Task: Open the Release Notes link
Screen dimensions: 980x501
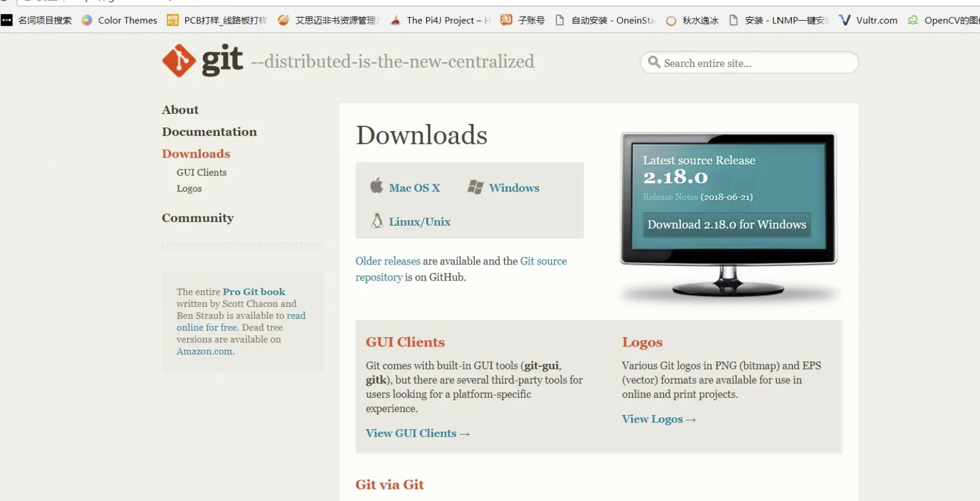Action: click(670, 197)
